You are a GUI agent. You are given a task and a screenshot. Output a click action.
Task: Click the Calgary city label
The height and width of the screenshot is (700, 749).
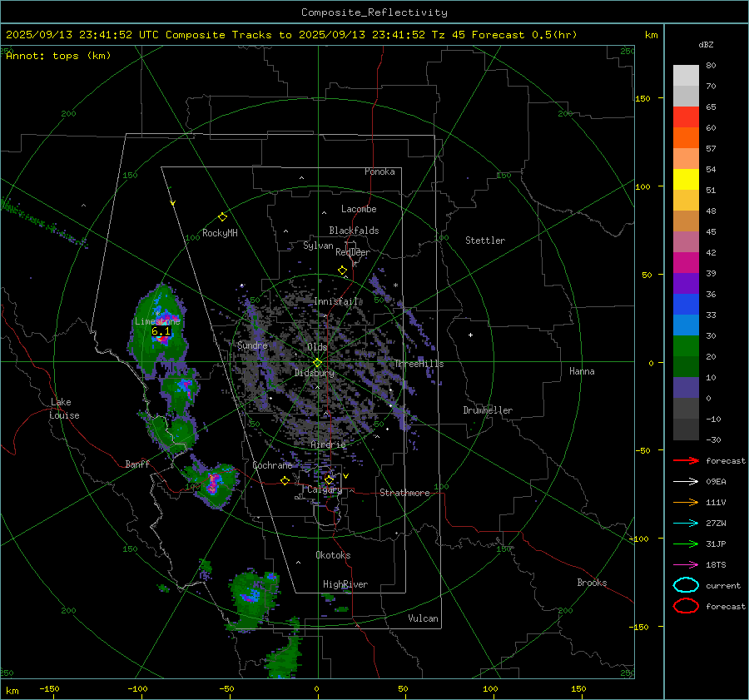click(325, 489)
